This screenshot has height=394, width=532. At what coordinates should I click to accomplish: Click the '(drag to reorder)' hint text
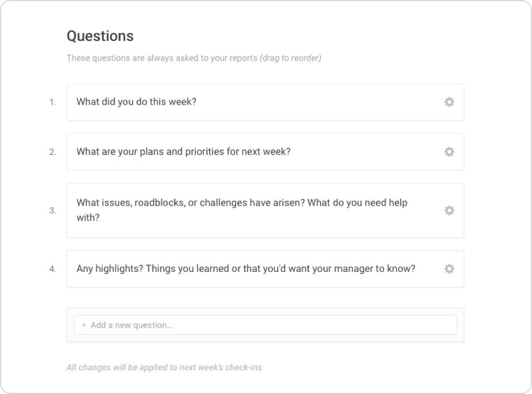pyautogui.click(x=290, y=58)
